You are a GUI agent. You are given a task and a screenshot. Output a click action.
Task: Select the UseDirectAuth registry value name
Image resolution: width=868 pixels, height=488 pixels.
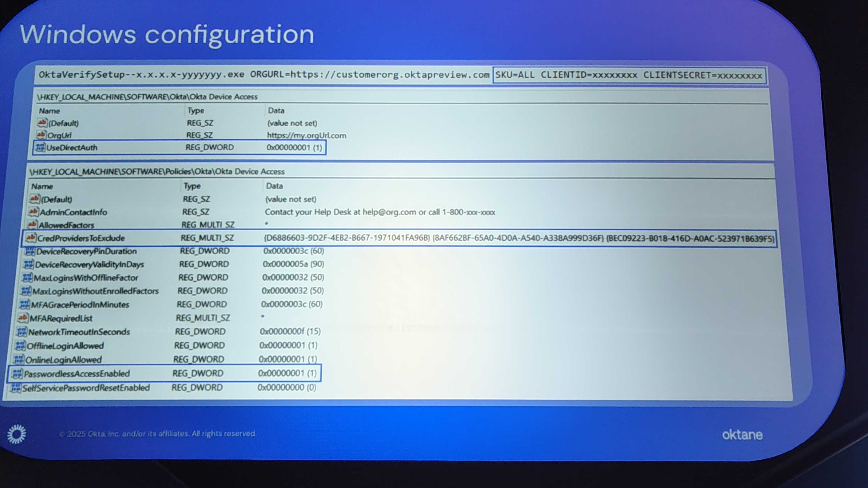point(72,148)
